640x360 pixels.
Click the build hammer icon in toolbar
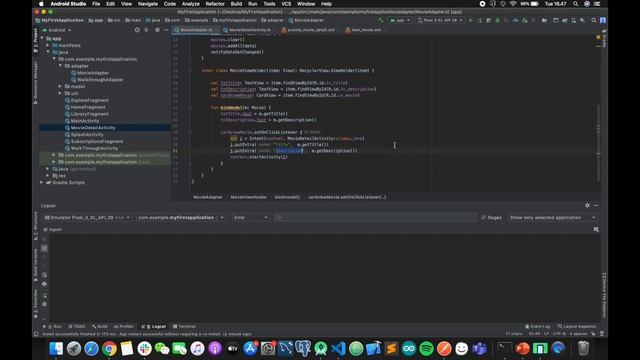point(380,20)
